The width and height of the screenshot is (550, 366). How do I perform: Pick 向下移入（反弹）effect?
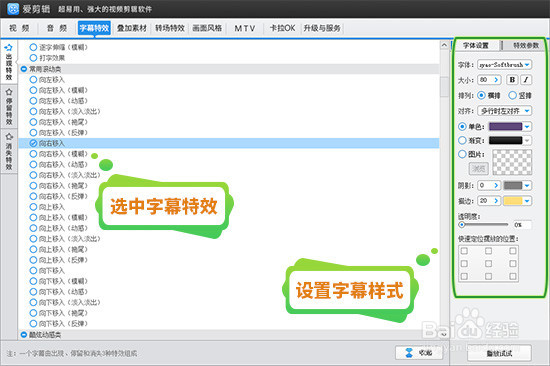59,324
